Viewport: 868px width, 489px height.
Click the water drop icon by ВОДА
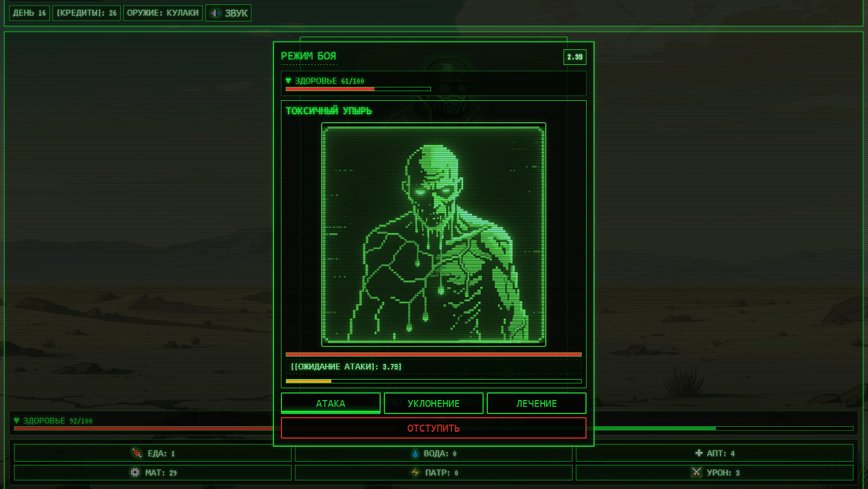click(x=415, y=453)
